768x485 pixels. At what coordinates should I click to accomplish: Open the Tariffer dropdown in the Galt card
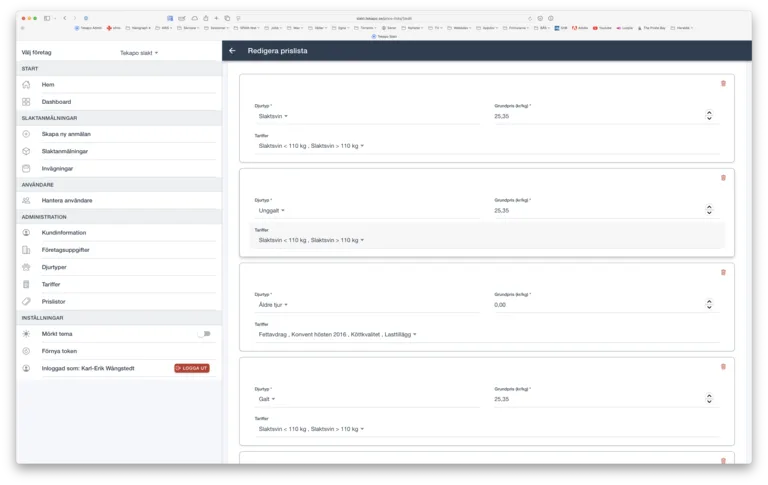[x=312, y=429]
